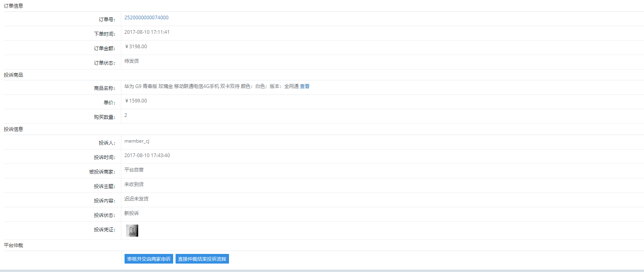Open the 查看 link after product name
This screenshot has height=272, width=644.
(x=305, y=86)
